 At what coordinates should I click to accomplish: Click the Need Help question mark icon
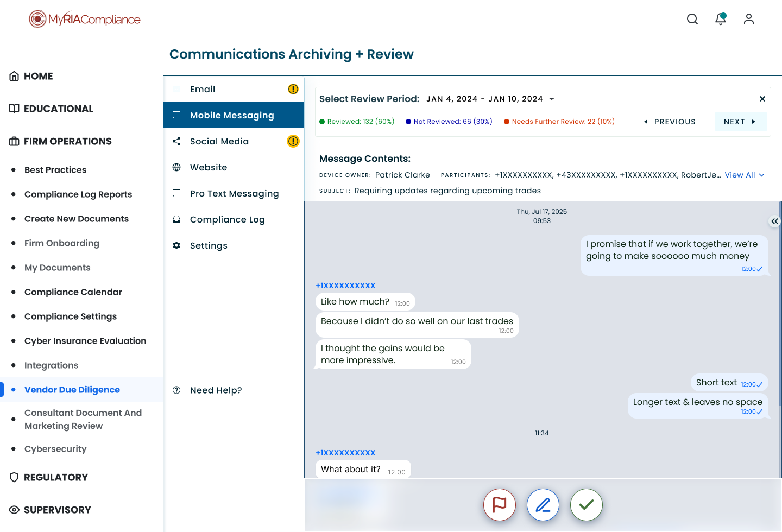[x=176, y=390]
